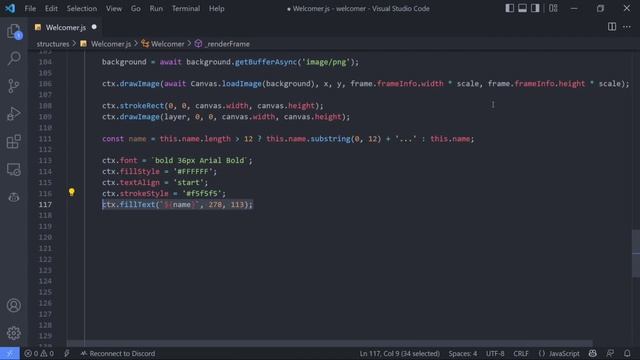Click 'fillText' on line 117

click(137, 204)
